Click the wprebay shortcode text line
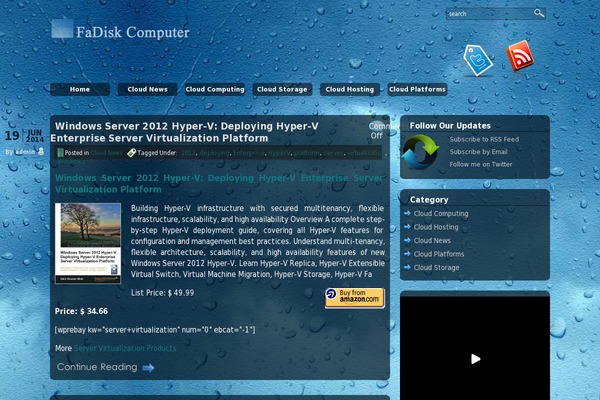This screenshot has height=400, width=600. tap(155, 330)
